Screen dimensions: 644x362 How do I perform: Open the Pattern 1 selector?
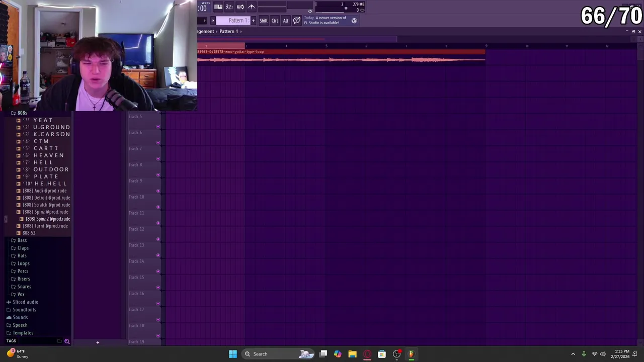233,21
